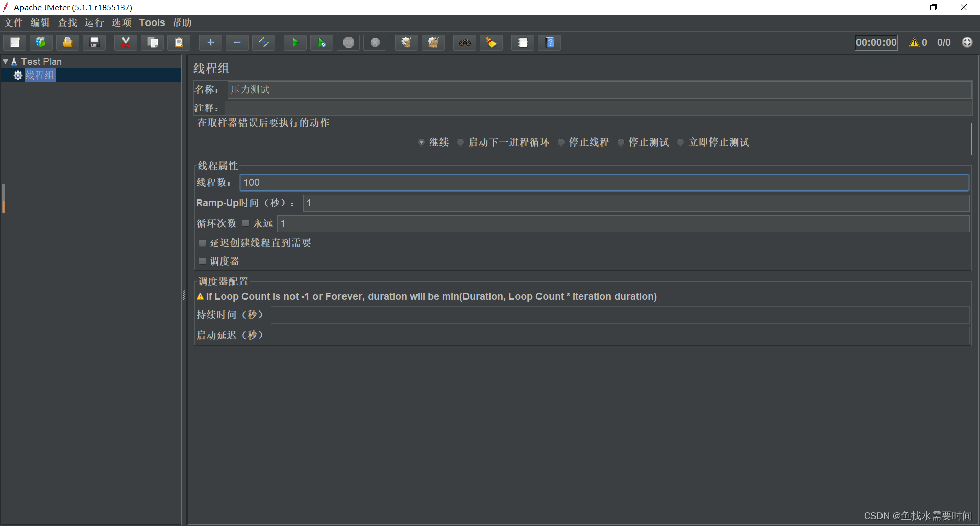
Task: Click the 注释 comment field
Action: click(598, 108)
